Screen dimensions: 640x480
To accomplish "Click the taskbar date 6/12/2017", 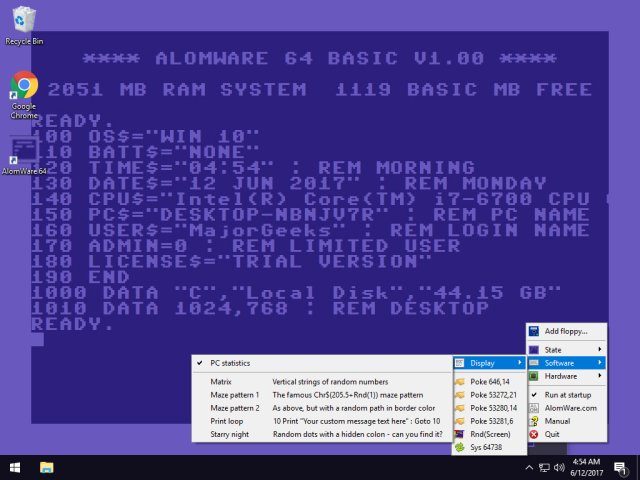I will pyautogui.click(x=587, y=473).
